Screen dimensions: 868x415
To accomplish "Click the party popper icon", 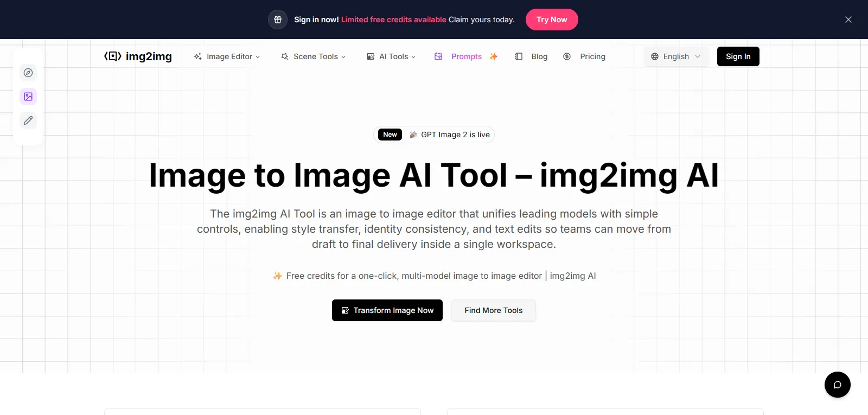I will 413,135.
